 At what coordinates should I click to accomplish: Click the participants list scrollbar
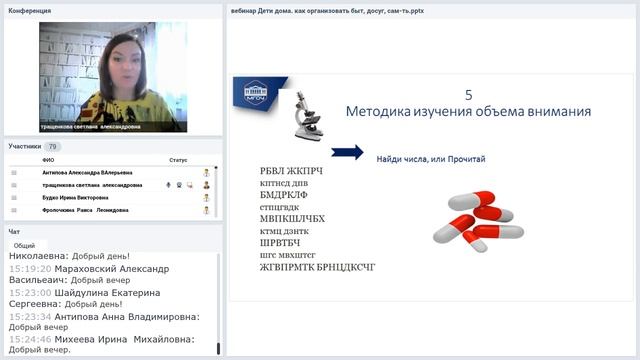(216, 192)
